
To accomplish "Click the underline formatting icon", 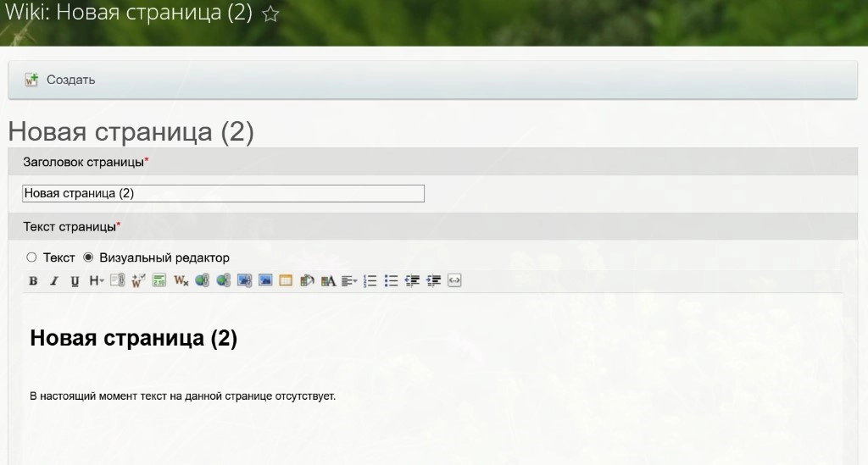I will coord(75,281).
